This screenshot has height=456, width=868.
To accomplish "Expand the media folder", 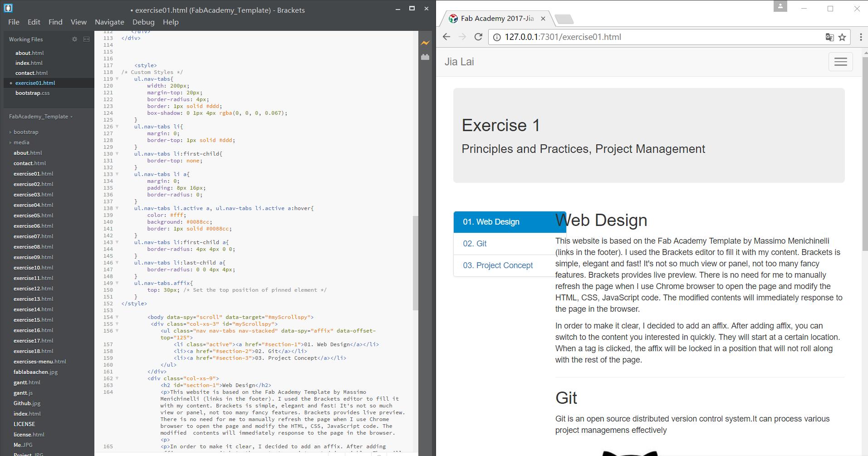I will pyautogui.click(x=10, y=142).
